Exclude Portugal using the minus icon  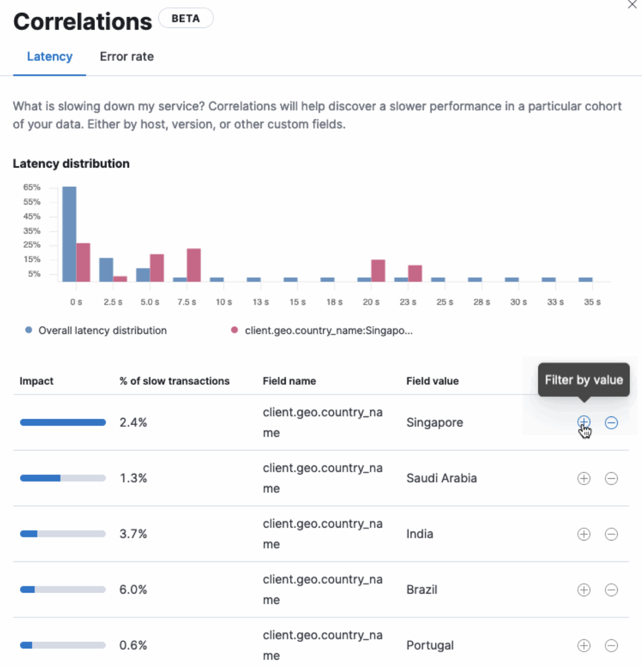click(x=611, y=646)
